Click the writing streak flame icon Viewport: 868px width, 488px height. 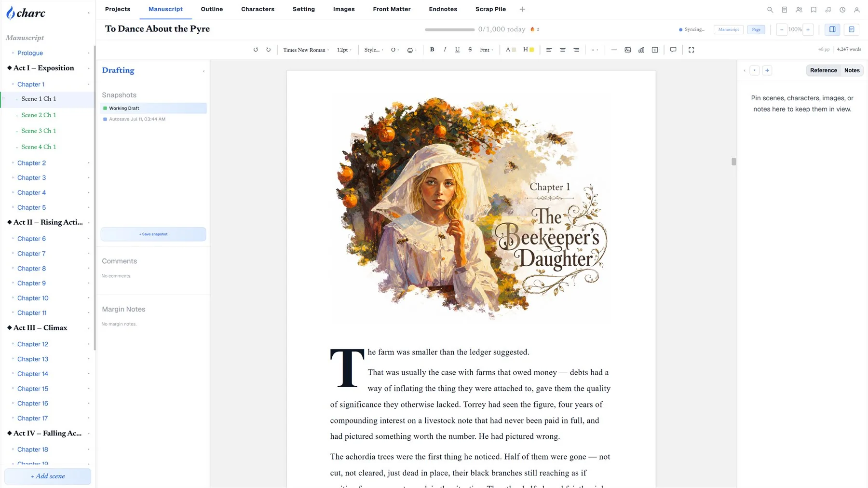(x=532, y=29)
